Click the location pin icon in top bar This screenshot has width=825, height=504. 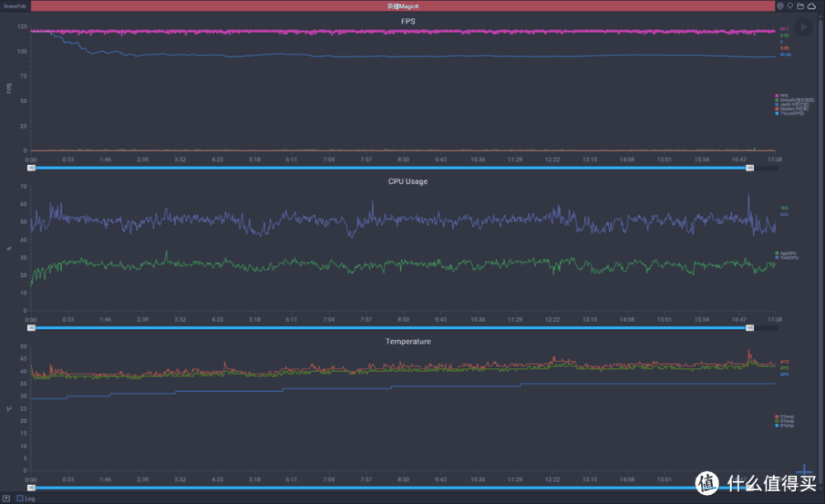pyautogui.click(x=780, y=6)
